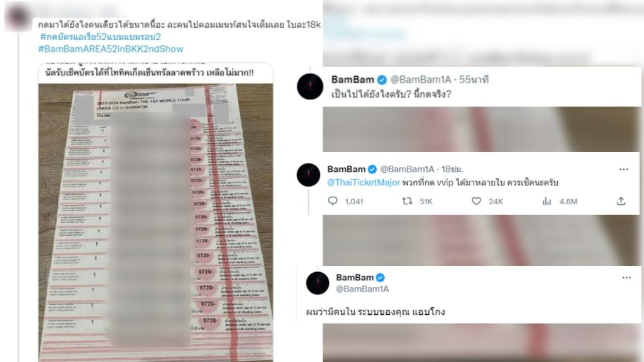
Task: Click the reply comment bubble icon
Action: tap(333, 201)
